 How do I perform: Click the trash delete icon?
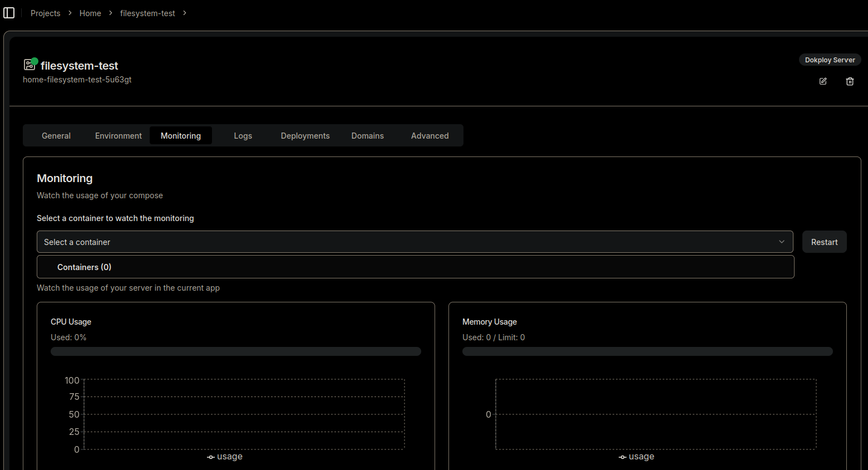coord(850,81)
